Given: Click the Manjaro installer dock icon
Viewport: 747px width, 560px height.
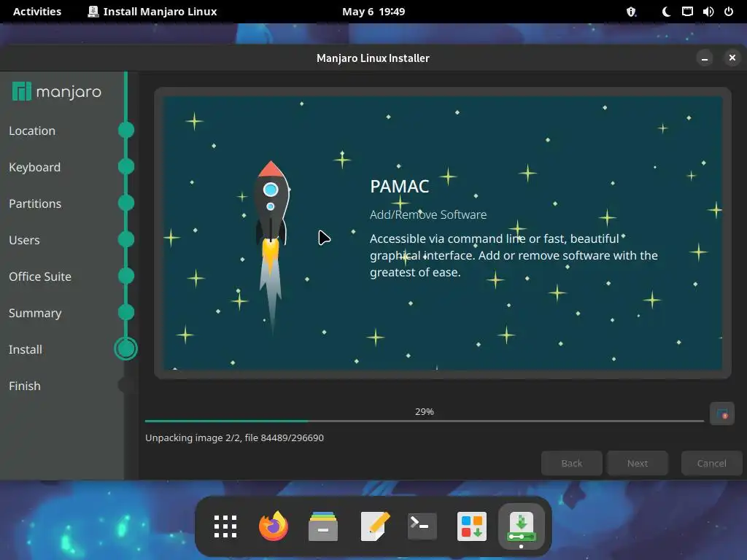Looking at the screenshot, I should point(521,526).
